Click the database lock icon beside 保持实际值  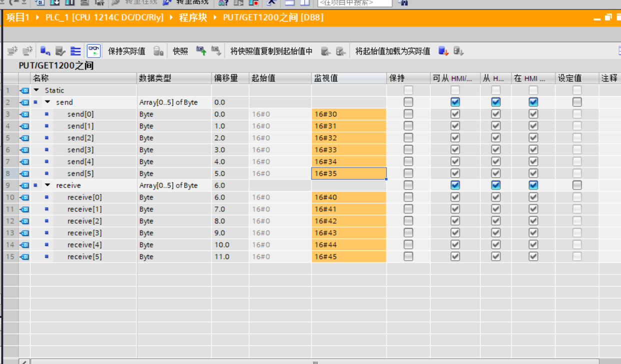[x=158, y=51]
